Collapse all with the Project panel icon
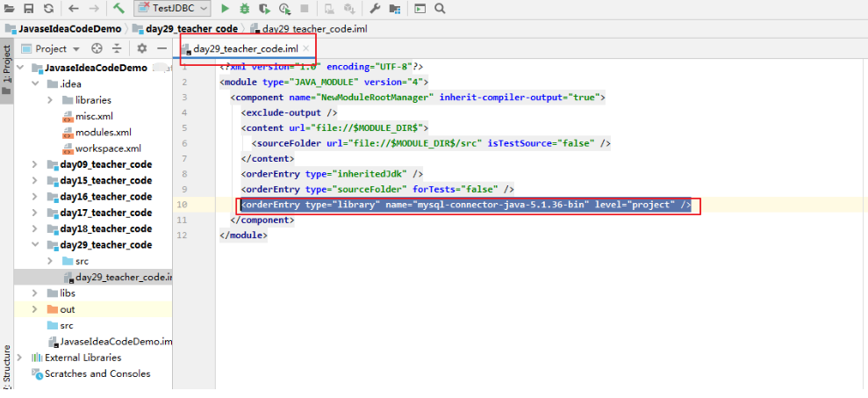 pyautogui.click(x=117, y=49)
